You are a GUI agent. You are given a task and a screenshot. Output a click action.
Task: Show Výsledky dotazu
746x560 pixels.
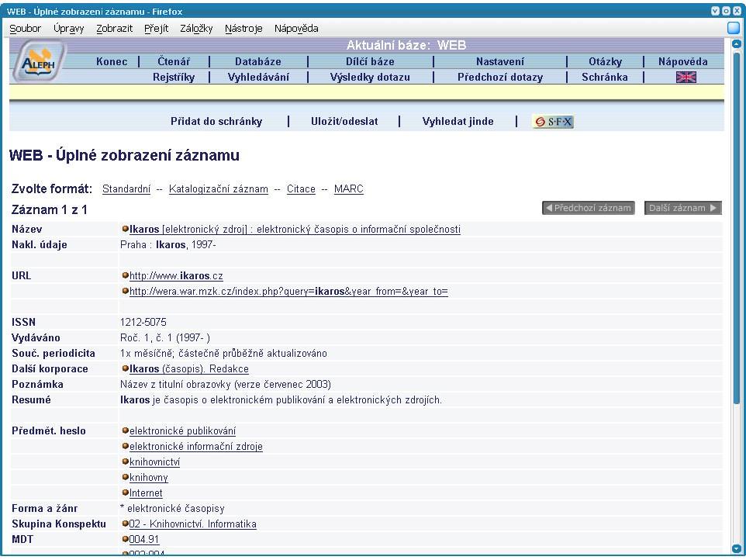(370, 77)
